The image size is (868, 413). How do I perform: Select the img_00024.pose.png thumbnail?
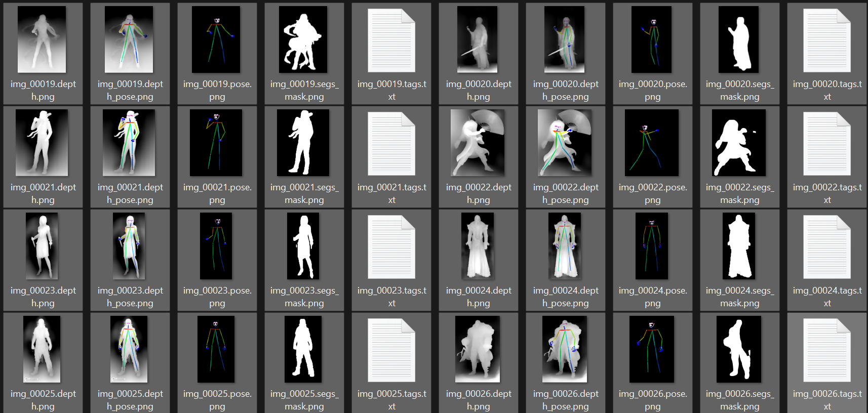652,246
